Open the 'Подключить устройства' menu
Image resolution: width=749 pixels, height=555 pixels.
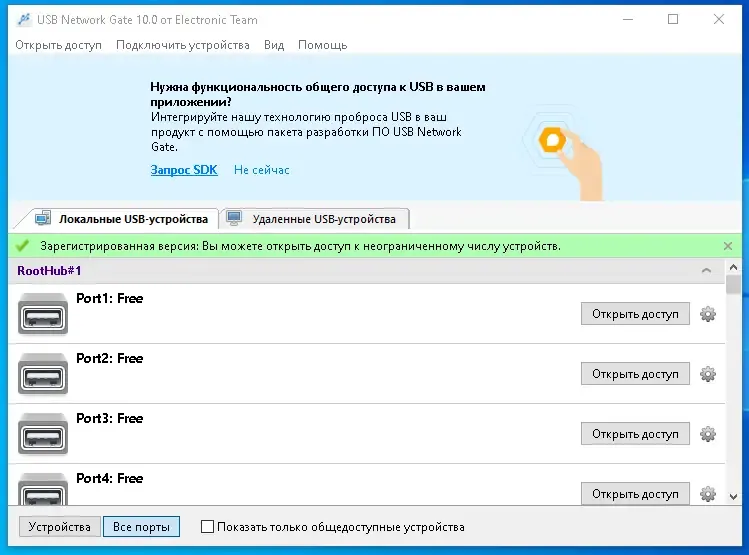182,45
